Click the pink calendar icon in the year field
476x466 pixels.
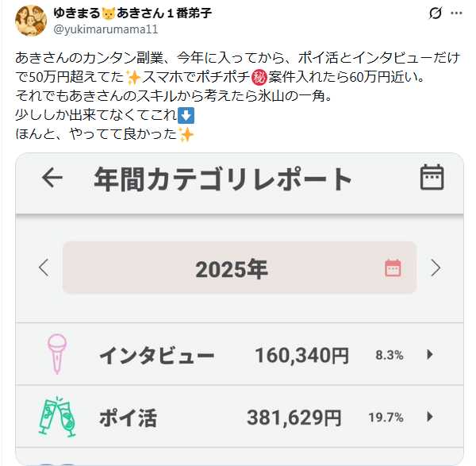393,268
